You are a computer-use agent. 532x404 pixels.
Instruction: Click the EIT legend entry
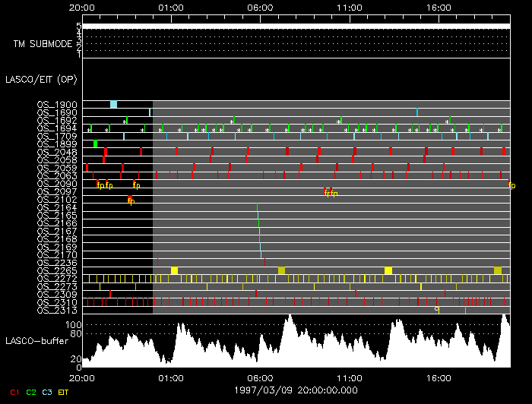pyautogui.click(x=65, y=392)
